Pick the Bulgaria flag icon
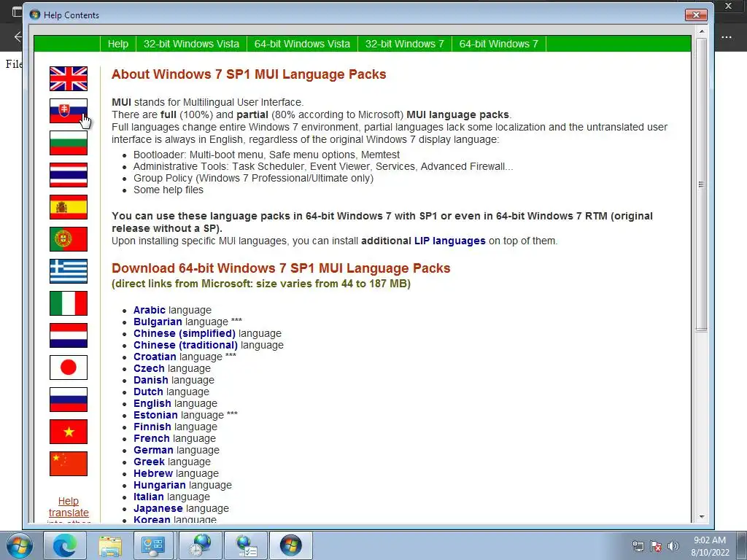The width and height of the screenshot is (747, 560). pos(69,143)
